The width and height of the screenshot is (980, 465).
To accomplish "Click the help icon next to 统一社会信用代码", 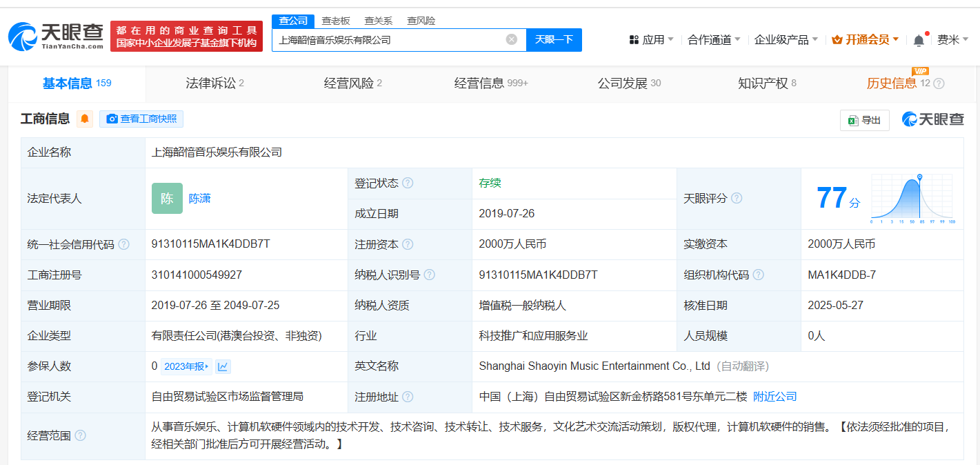I will 123,244.
